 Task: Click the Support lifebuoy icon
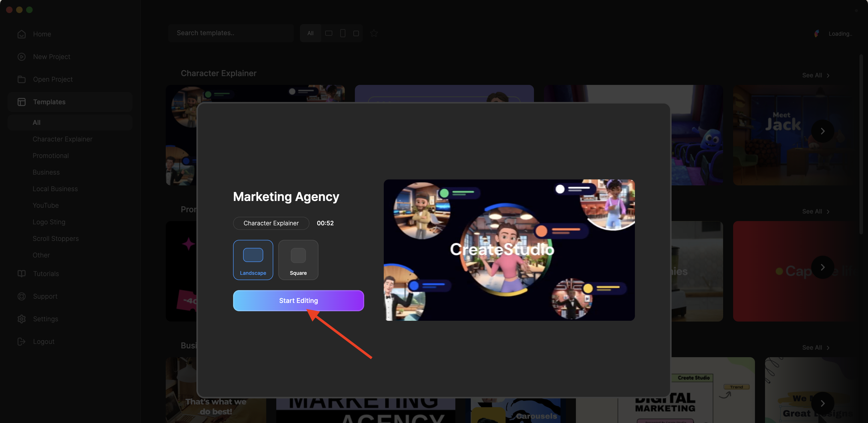[x=22, y=296]
